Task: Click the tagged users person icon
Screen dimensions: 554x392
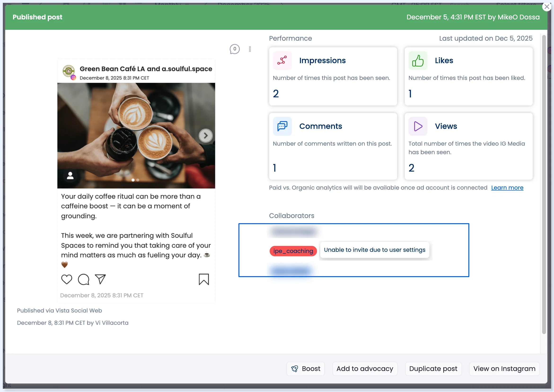Action: 70,175
